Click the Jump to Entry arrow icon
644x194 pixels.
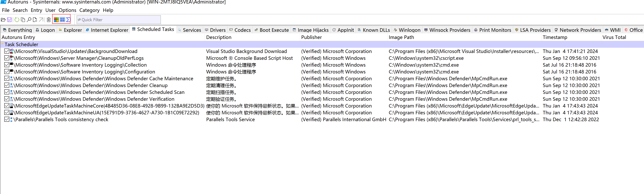click(41, 20)
